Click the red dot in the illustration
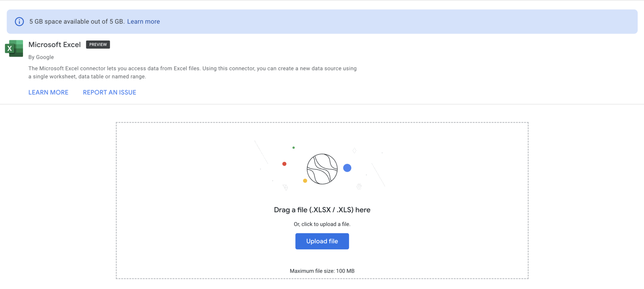The height and width of the screenshot is (289, 644). [x=285, y=163]
